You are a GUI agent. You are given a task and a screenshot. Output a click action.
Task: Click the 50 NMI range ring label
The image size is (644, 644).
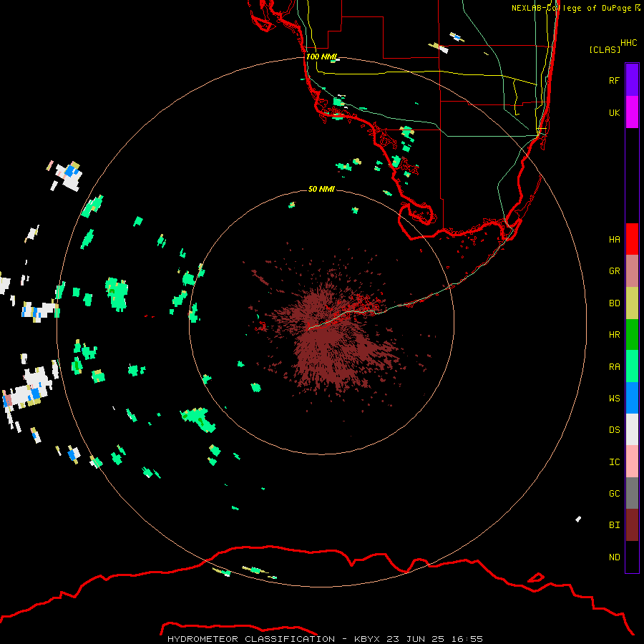321,189
